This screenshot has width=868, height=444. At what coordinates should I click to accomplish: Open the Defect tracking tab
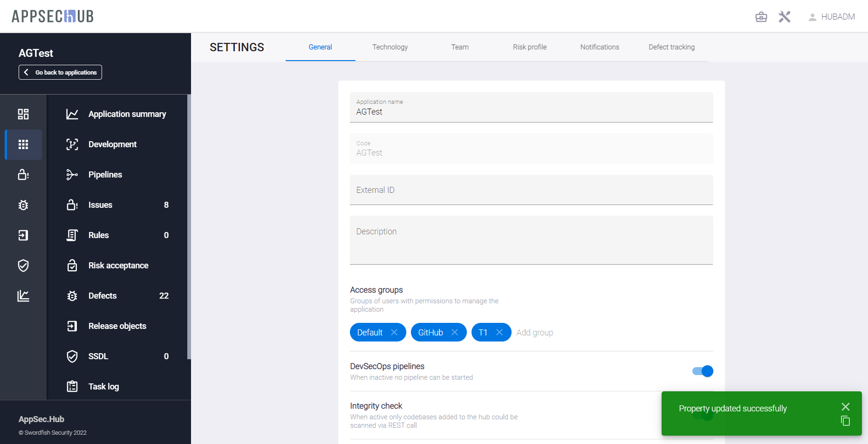coord(671,47)
